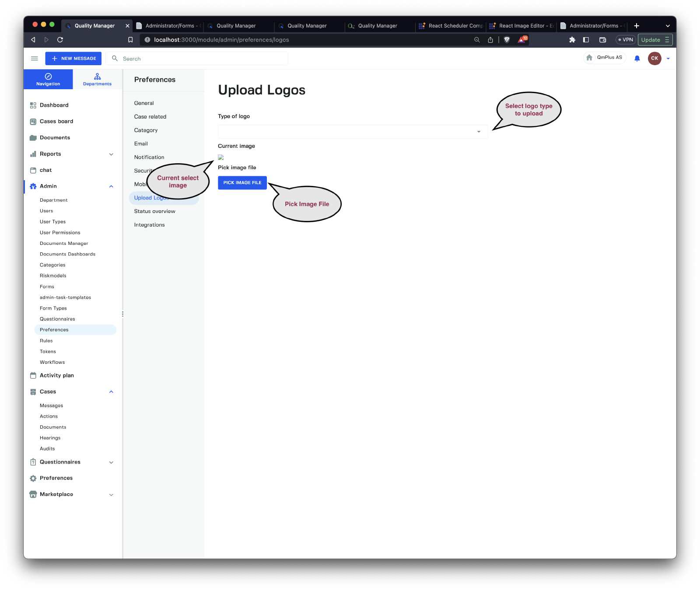The height and width of the screenshot is (590, 700).
Task: Collapse the Admin section
Action: 111,186
